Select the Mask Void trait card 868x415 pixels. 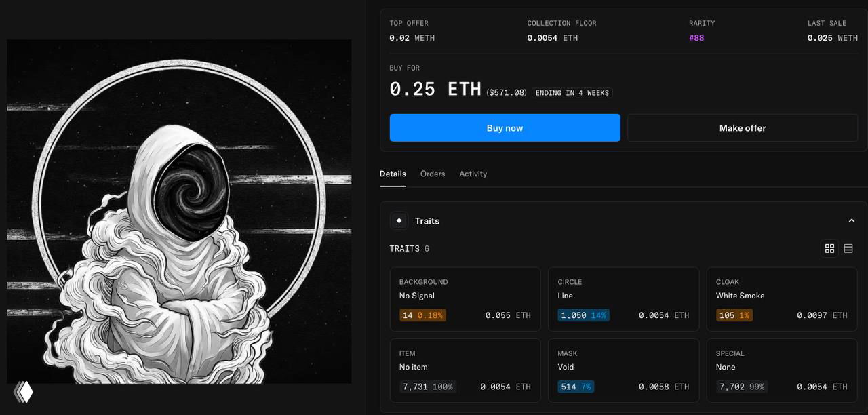pyautogui.click(x=623, y=370)
